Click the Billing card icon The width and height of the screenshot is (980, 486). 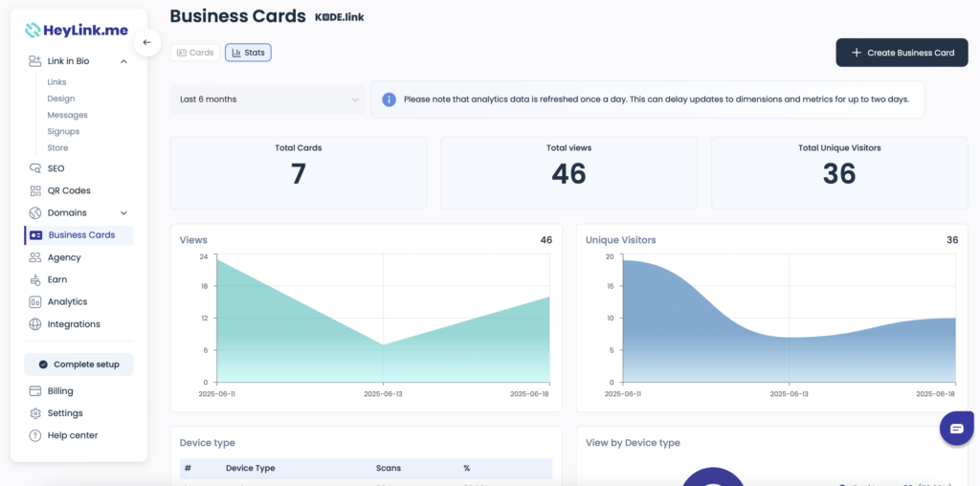[x=35, y=391]
